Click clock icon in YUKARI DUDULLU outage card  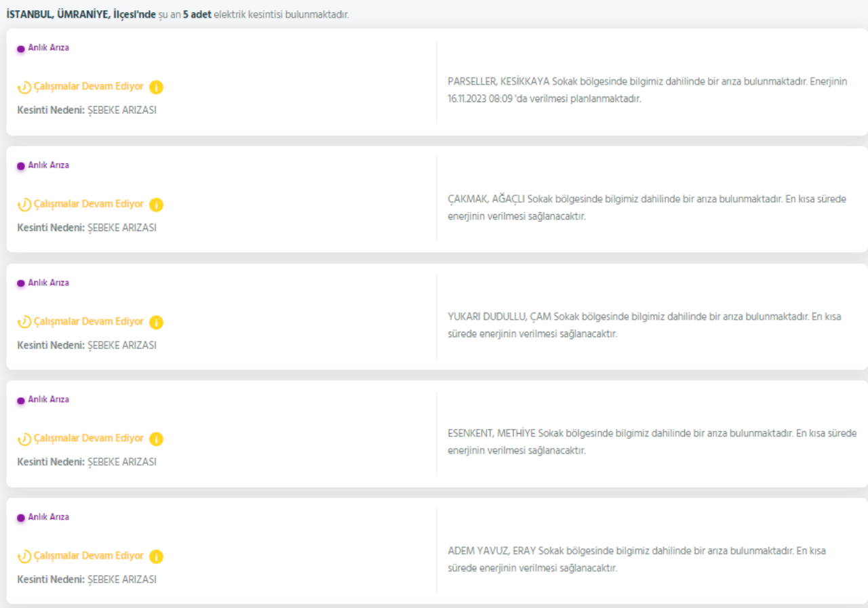24,322
